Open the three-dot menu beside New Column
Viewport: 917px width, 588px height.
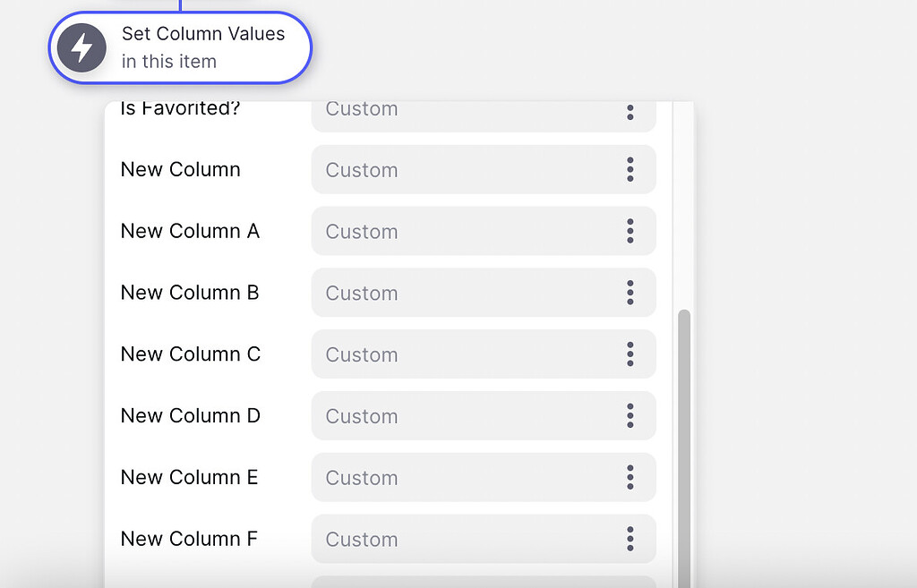click(x=630, y=169)
